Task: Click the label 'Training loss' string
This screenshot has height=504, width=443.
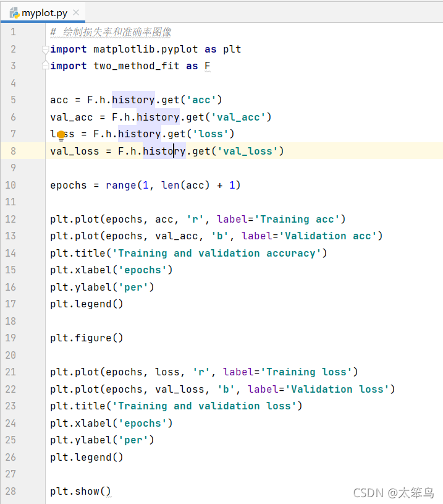Action: click(x=306, y=372)
